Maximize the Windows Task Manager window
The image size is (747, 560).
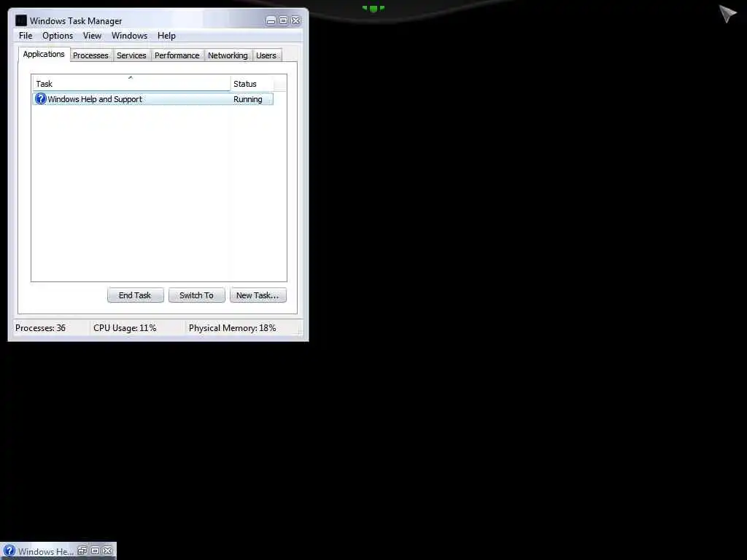click(x=283, y=20)
